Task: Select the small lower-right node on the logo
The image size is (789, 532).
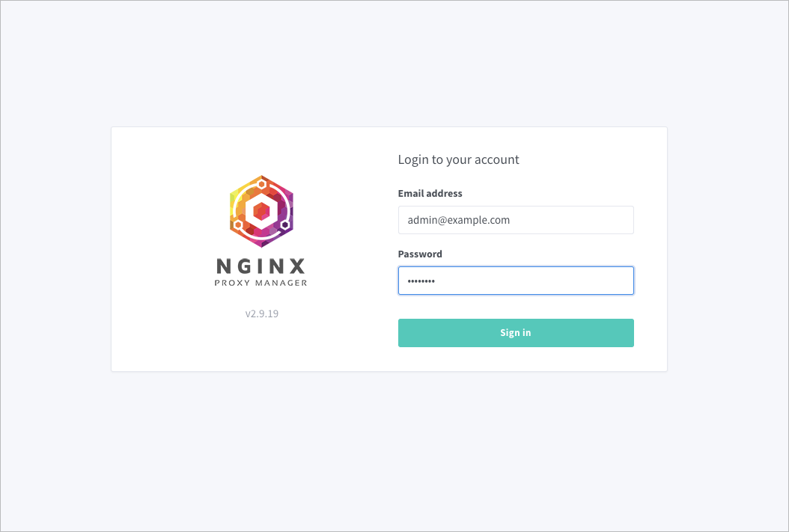Action: point(284,224)
